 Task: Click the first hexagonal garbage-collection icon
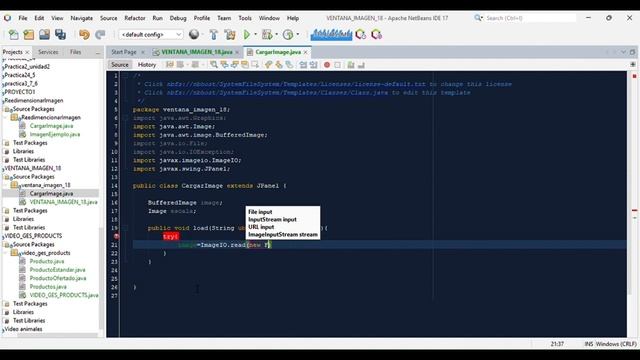tap(361, 35)
